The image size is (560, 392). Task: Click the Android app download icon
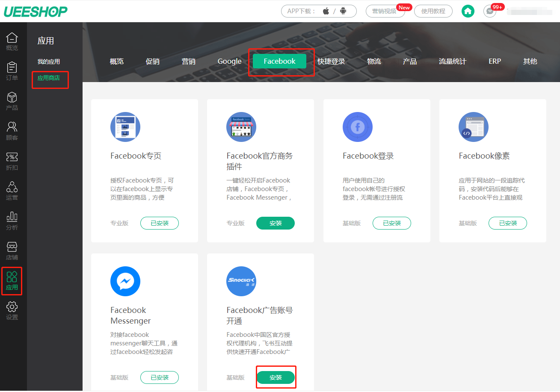pos(343,11)
